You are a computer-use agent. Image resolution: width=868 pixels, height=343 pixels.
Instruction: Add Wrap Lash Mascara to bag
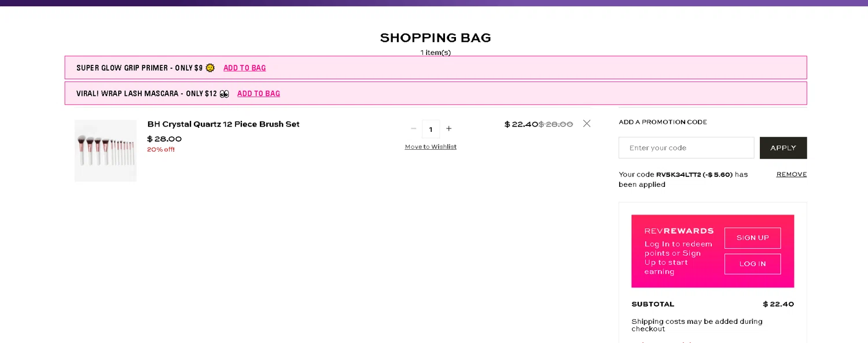(x=259, y=94)
